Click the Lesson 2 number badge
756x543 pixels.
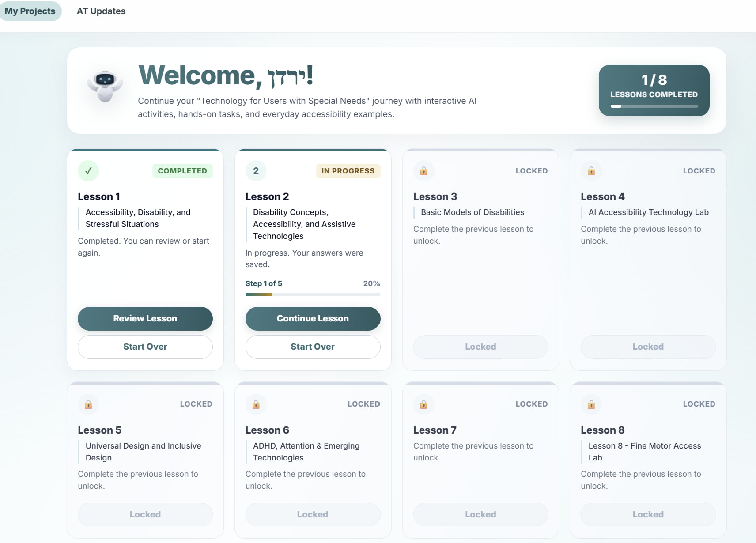coord(256,171)
